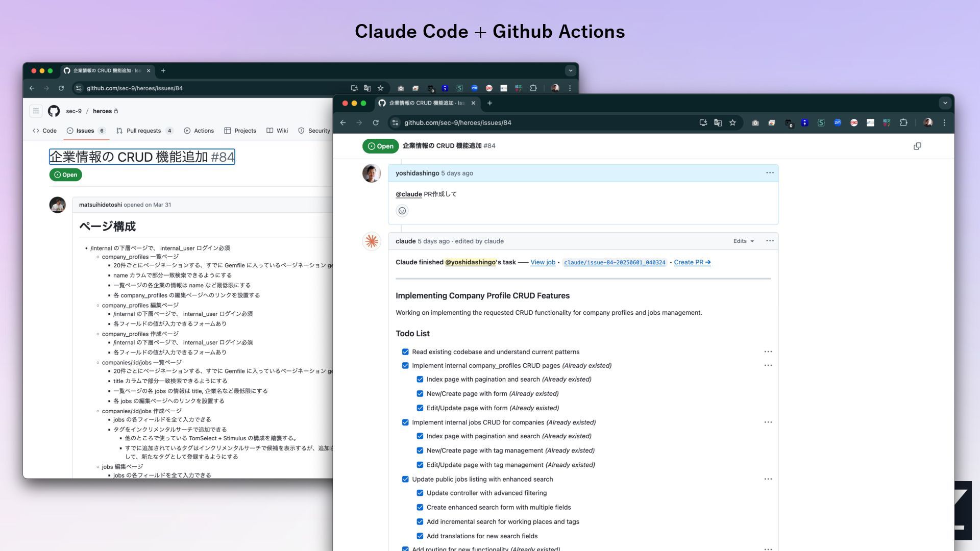Add emoji reaction to yoshidashingo comment

click(x=402, y=211)
